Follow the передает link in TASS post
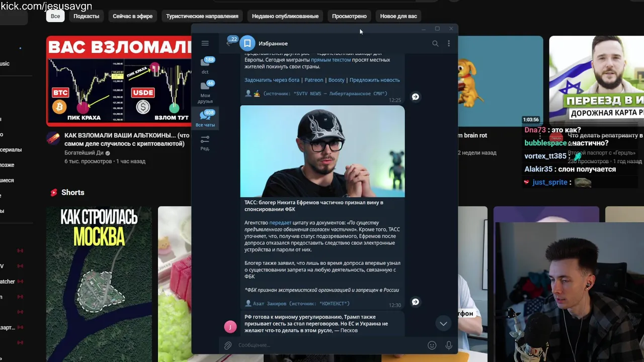This screenshot has height=362, width=644. tap(280, 223)
